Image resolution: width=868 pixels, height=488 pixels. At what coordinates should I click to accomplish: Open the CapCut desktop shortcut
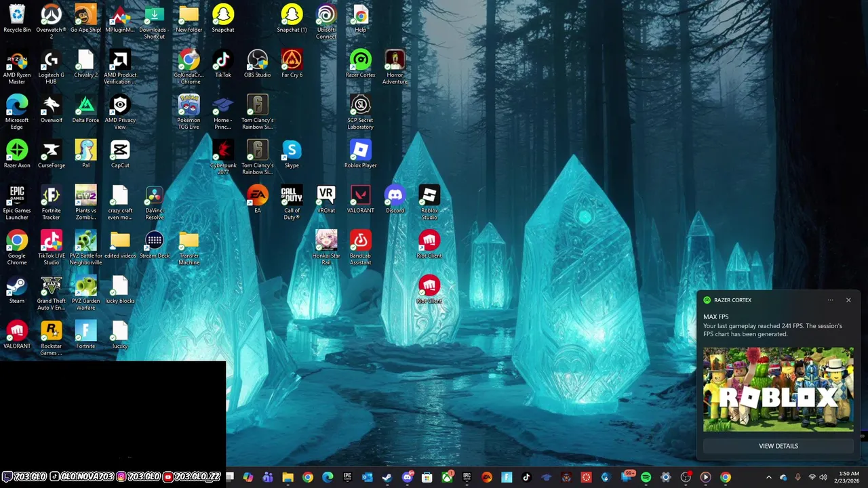pos(120,154)
